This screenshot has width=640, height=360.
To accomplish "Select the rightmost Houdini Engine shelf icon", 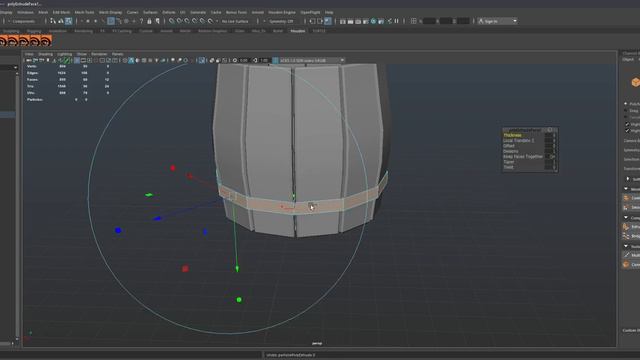I will coord(46,40).
